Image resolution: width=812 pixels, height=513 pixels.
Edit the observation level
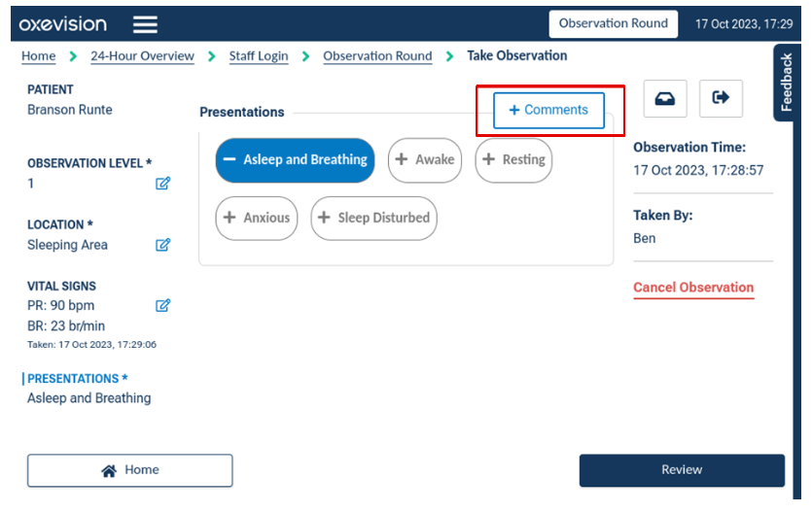click(162, 183)
